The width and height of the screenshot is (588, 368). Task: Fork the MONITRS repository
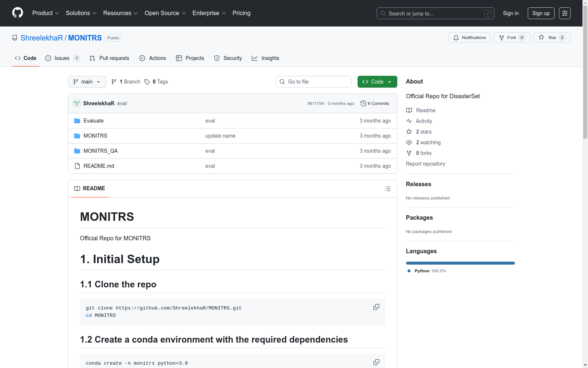[512, 38]
